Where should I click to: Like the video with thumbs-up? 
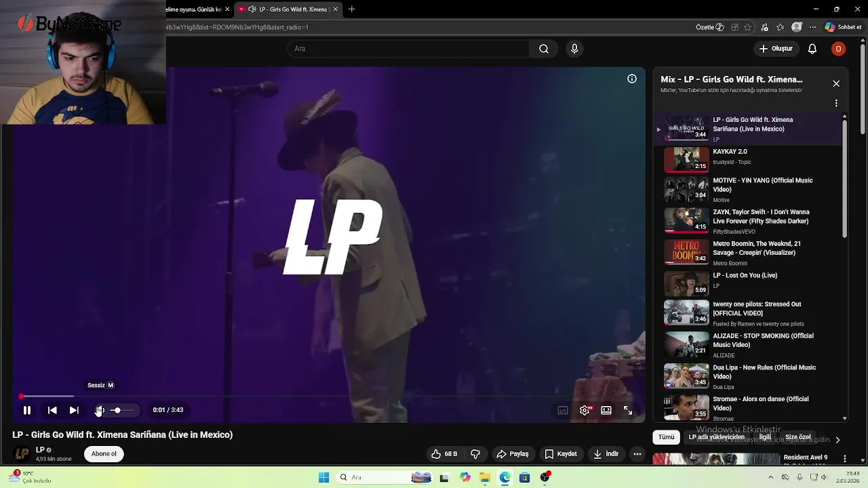(x=444, y=454)
